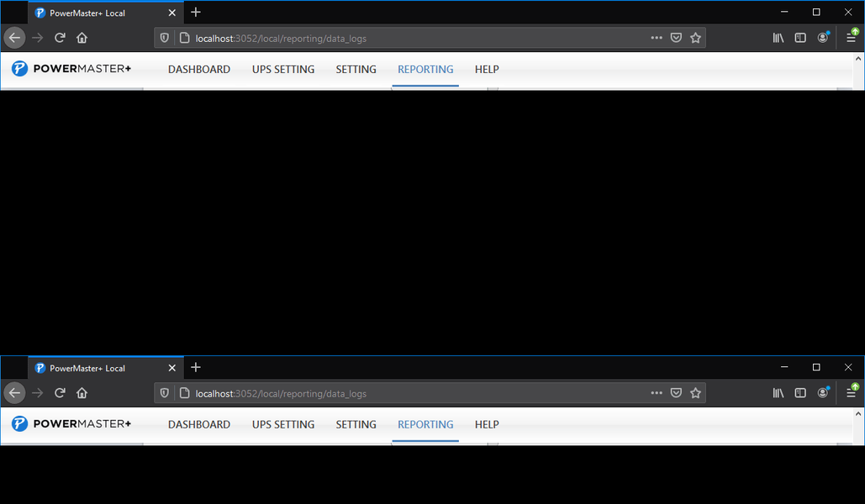Go back in the lower browser window
This screenshot has width=865, height=504.
click(15, 393)
